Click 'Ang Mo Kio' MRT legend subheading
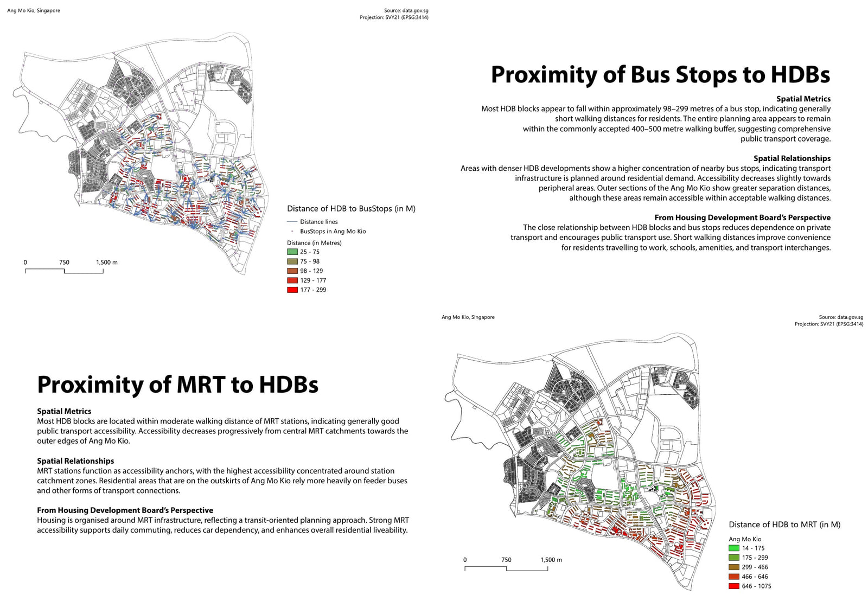 [x=745, y=539]
